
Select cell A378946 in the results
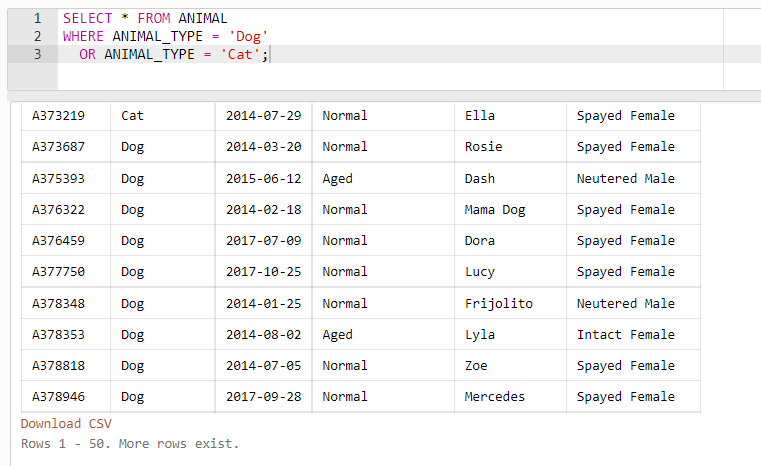point(58,397)
